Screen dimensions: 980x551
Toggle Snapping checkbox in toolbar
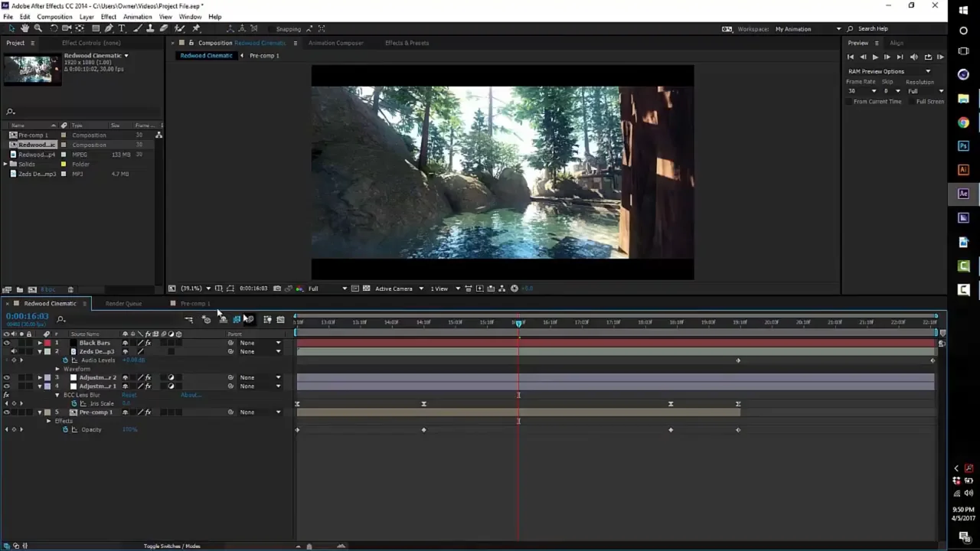pos(270,29)
